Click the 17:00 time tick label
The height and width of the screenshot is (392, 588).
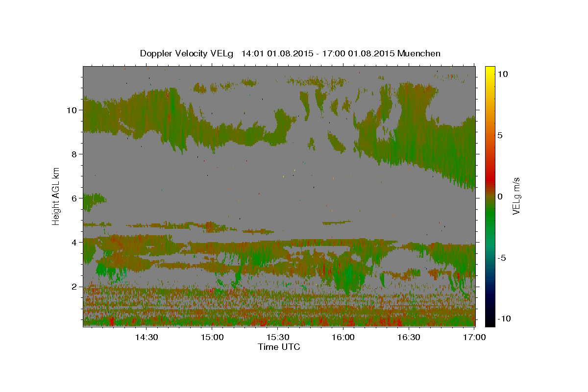[x=474, y=337]
